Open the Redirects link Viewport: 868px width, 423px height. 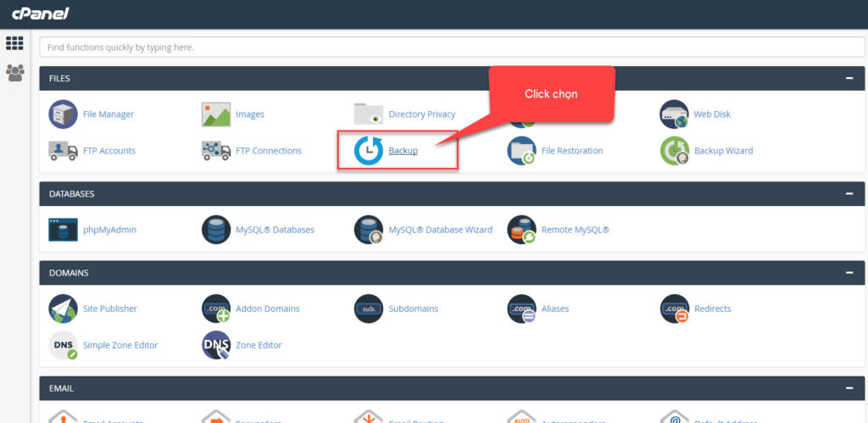pos(712,309)
